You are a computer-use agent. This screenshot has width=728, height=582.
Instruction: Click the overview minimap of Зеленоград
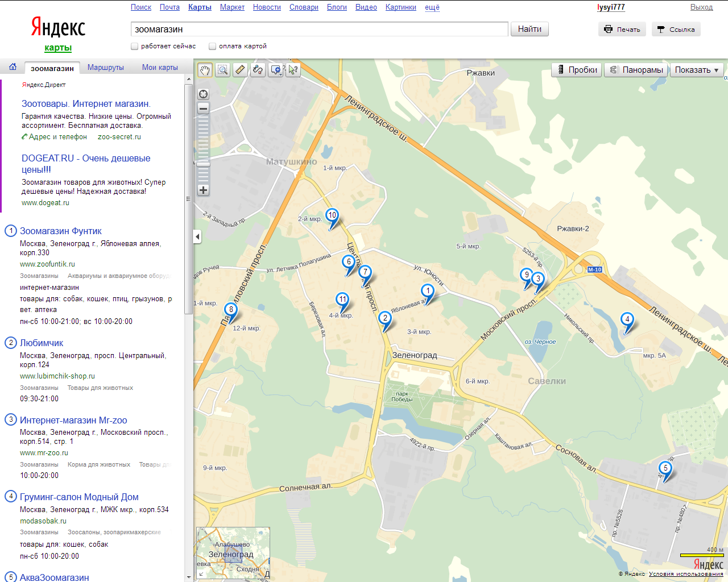(233, 554)
